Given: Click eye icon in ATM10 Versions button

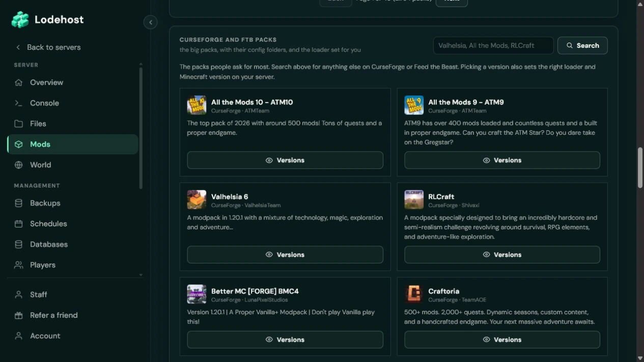Looking at the screenshot, I should click(x=269, y=160).
